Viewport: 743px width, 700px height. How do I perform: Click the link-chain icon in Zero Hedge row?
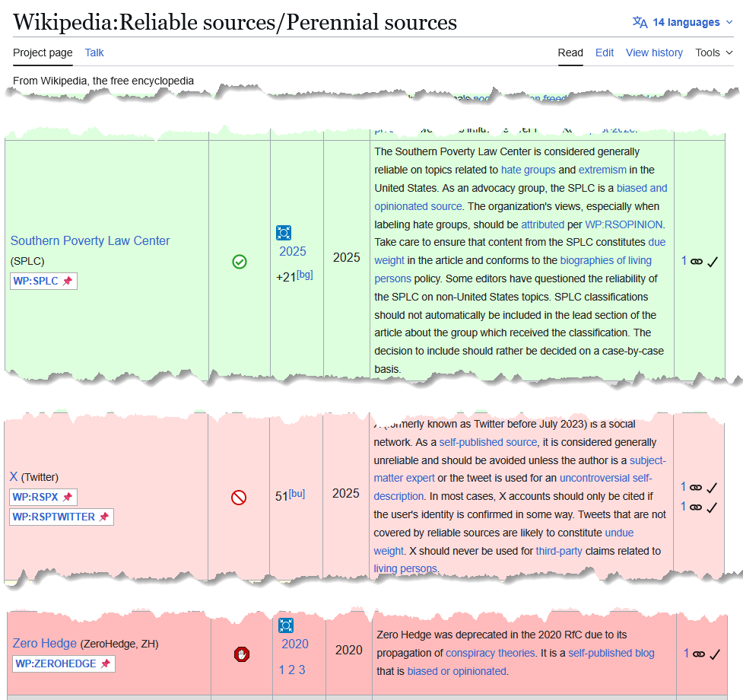click(699, 654)
